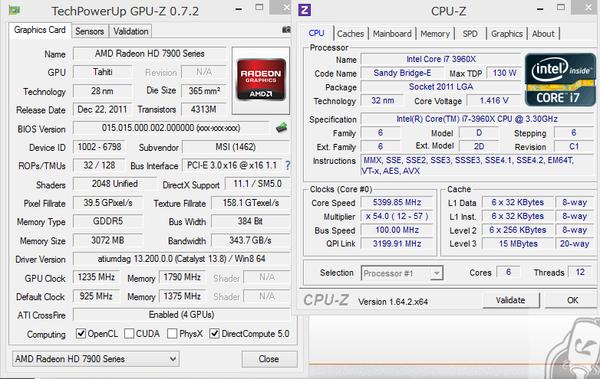Screen dimensions: 600x379
Task: Click the Memory Size value 3072 MB
Action: click(x=108, y=240)
